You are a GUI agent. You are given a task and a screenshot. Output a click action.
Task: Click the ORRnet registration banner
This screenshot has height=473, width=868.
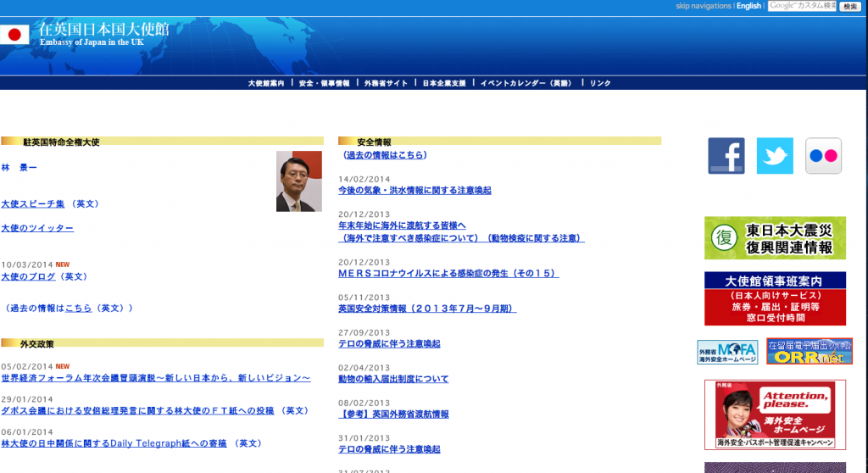(x=809, y=351)
